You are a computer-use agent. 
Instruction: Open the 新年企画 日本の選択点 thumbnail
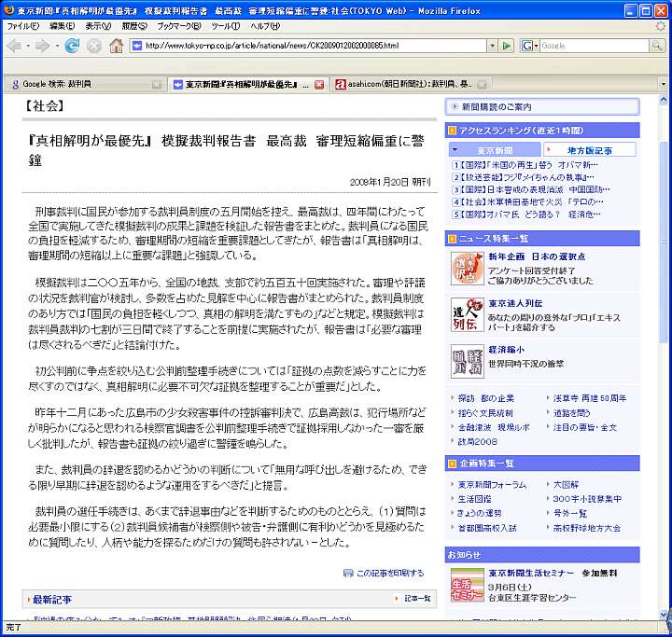click(x=465, y=267)
